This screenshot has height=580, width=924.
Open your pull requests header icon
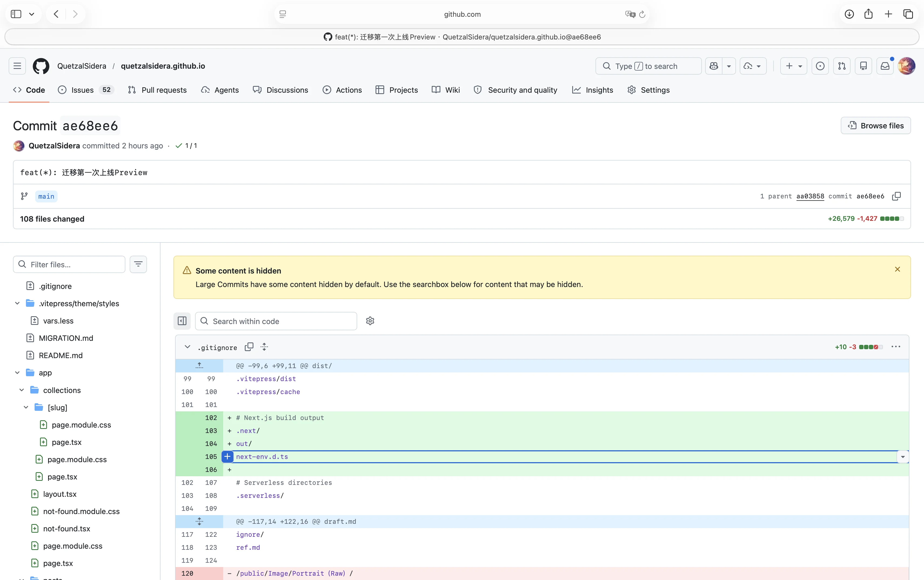[842, 66]
